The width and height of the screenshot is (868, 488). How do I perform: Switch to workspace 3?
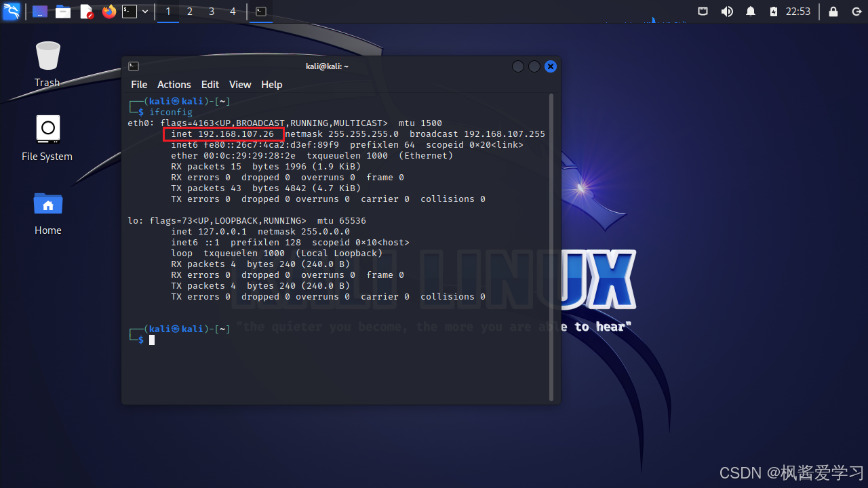(212, 12)
